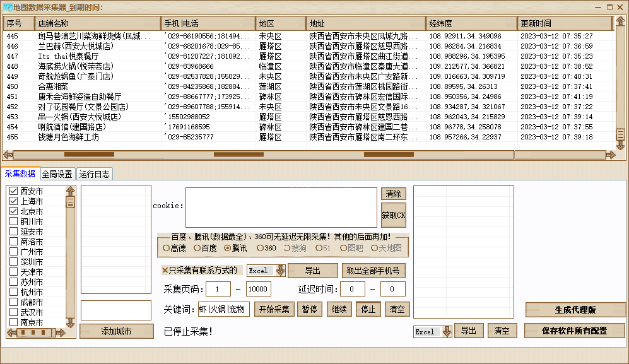This screenshot has width=629, height=364.
Task: Toggle 只采集有联系方式的 checkbox
Action: (165, 271)
